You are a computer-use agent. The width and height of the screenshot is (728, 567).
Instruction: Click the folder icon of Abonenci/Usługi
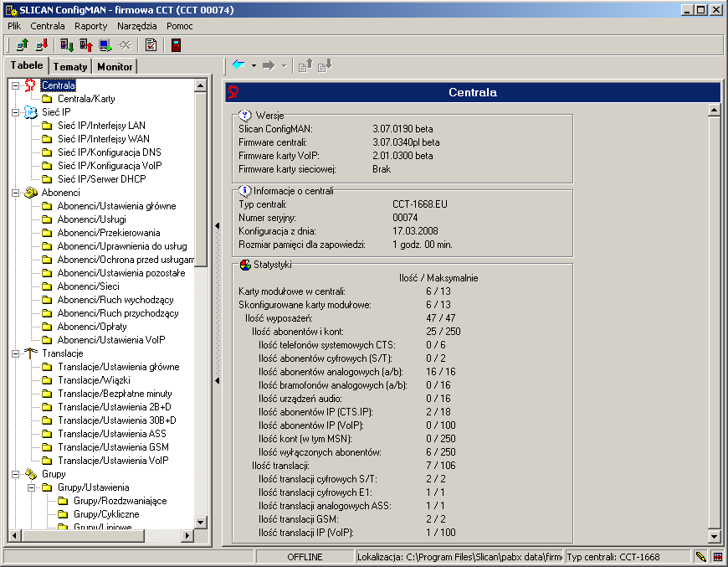[47, 219]
